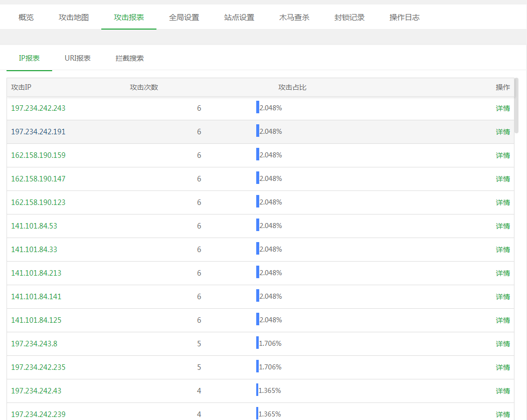This screenshot has height=420, width=527.
Task: Click IP address 197.234.242.243
Action: pos(38,108)
